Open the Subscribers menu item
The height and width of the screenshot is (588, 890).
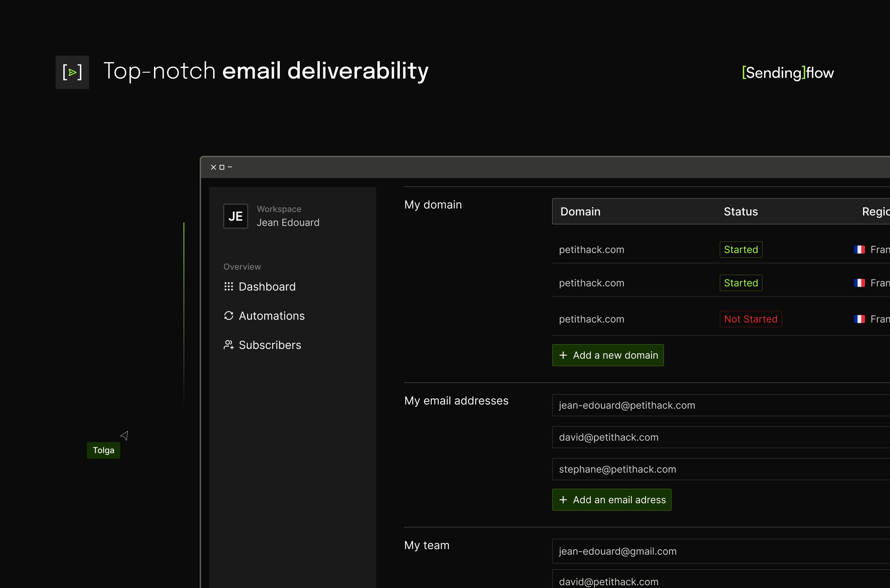point(270,345)
